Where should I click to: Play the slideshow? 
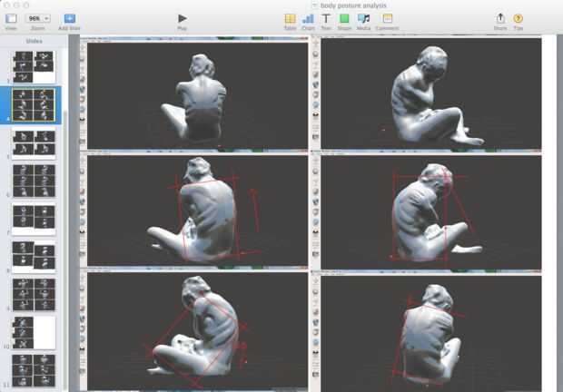pos(182,18)
